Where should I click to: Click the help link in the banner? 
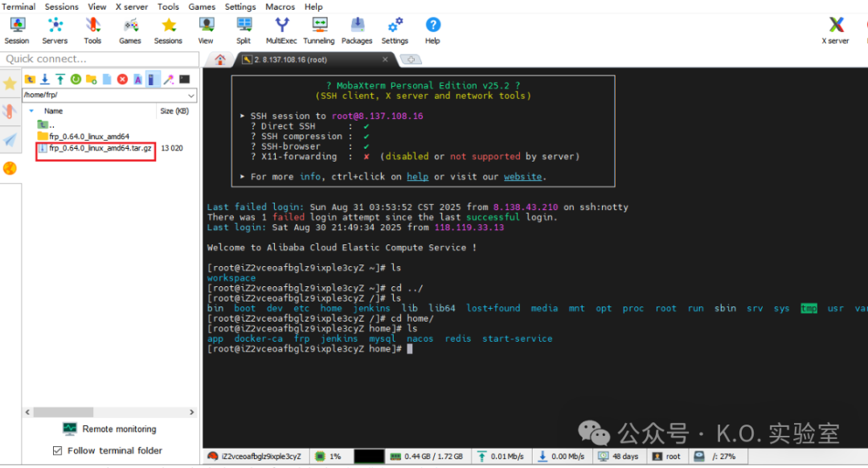417,177
